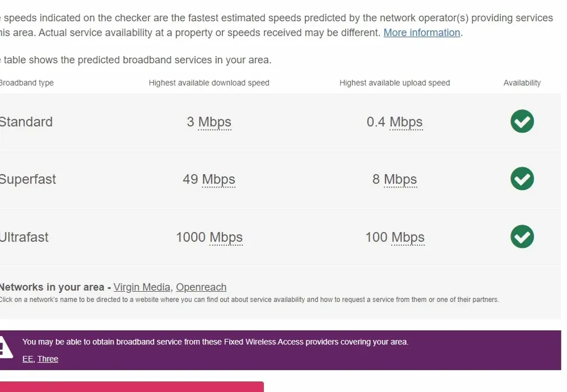567x392 pixels.
Task: Click the green availability checkmark for Standard broadband
Action: tap(522, 122)
